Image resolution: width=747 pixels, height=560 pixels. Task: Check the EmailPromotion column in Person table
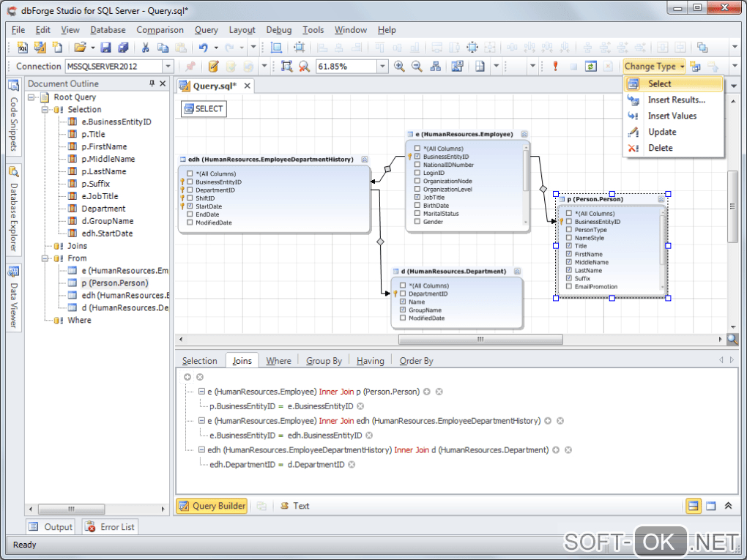[569, 287]
